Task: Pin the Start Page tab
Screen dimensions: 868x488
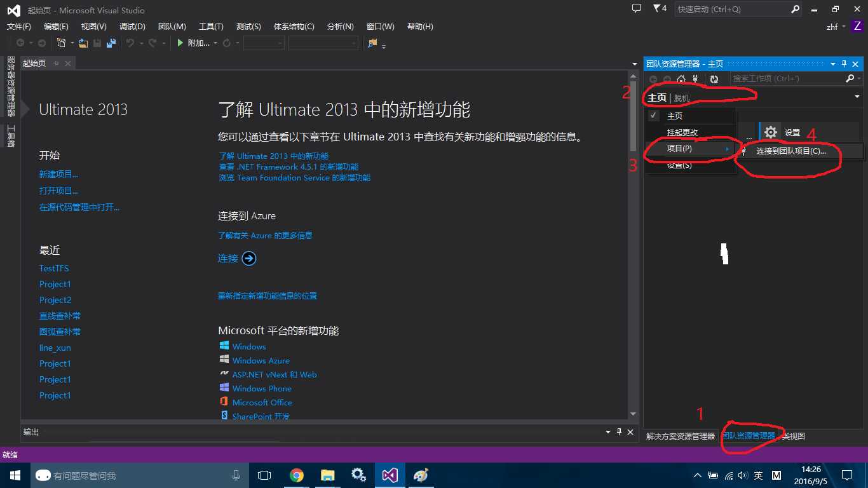Action: click(x=57, y=63)
